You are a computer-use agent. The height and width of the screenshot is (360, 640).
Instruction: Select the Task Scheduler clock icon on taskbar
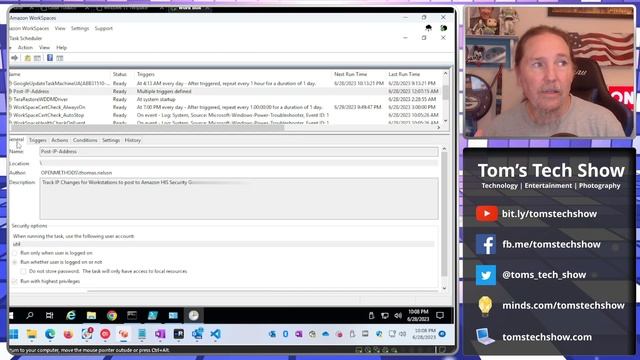[x=194, y=315]
